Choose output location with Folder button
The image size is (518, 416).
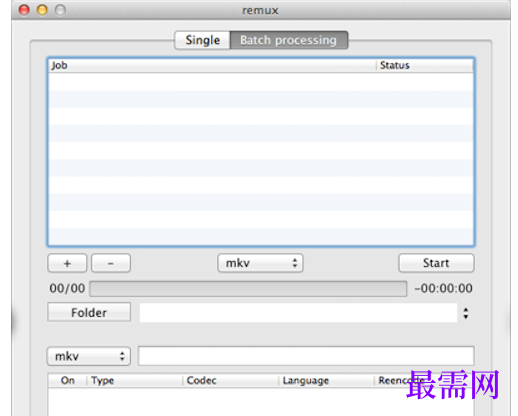[89, 312]
